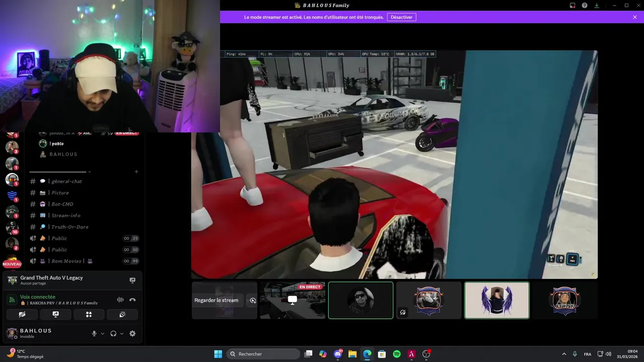Click system tray microphone icon
Image resolution: width=644 pixels, height=362 pixels.
point(575,354)
